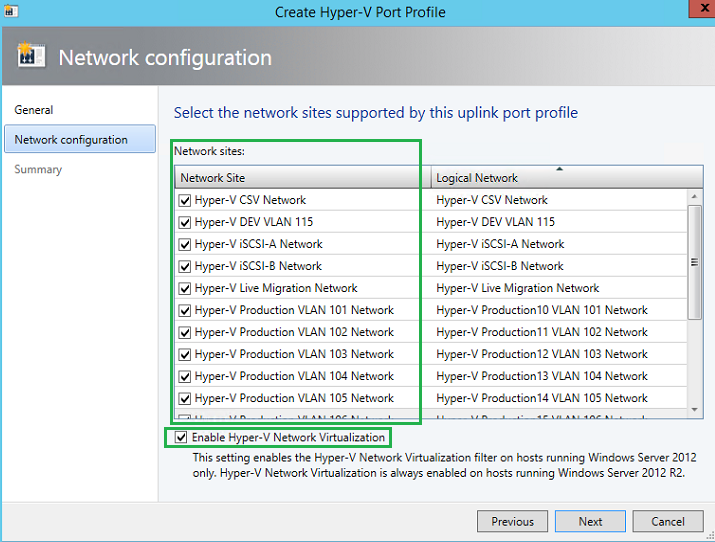
Task: Select Network configuration wizard page
Action: tap(80, 139)
